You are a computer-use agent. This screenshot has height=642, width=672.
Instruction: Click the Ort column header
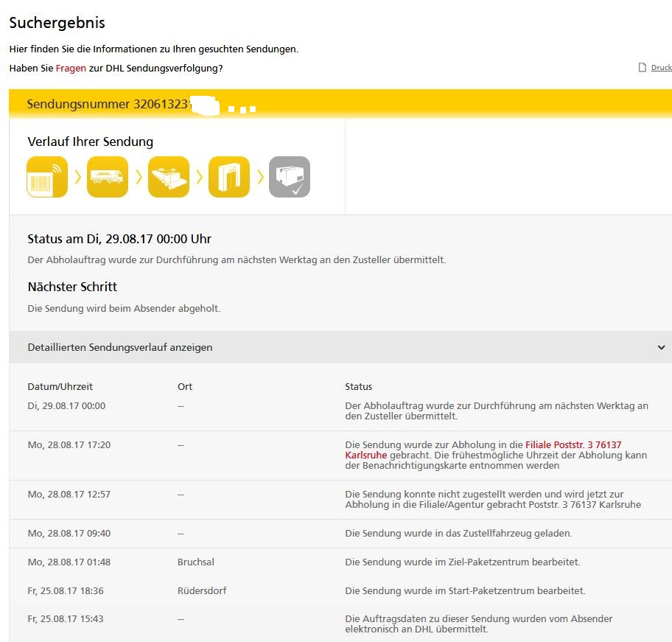185,386
